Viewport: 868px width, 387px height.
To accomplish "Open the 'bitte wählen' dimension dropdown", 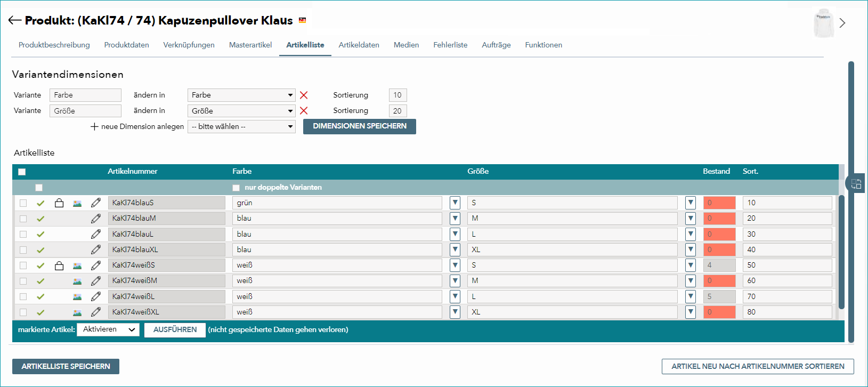I will (x=241, y=126).
